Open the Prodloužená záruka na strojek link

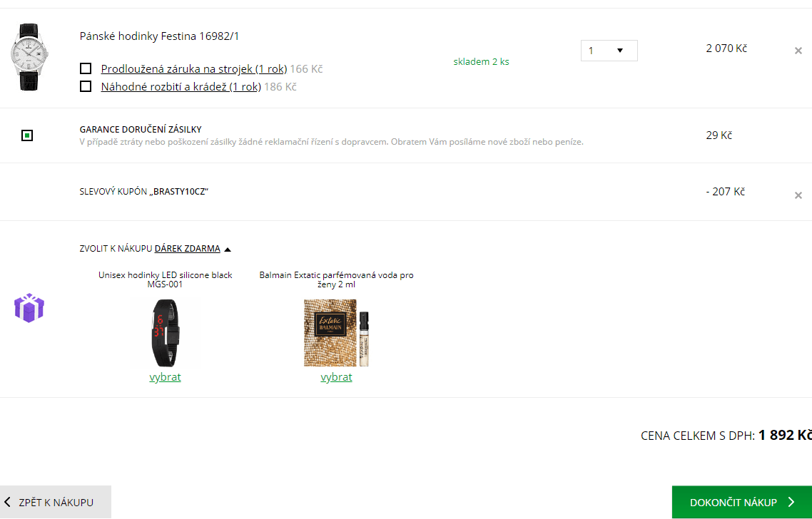click(193, 68)
